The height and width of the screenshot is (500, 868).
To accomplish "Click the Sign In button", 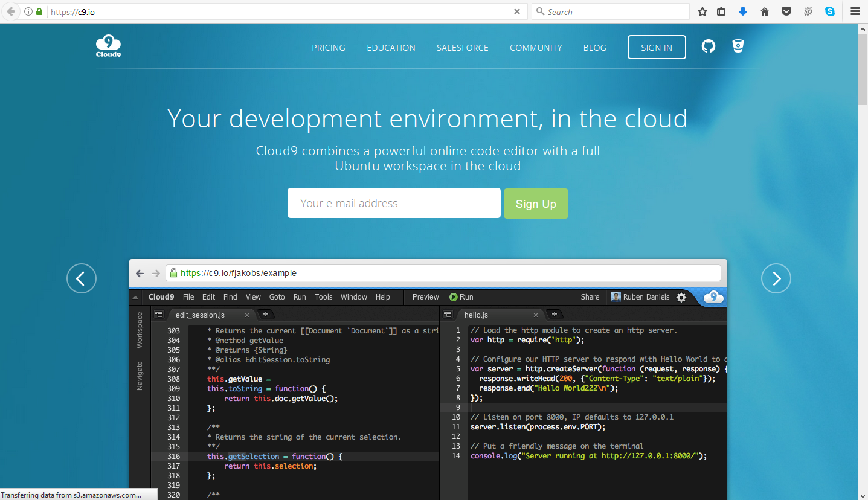I will coord(657,48).
